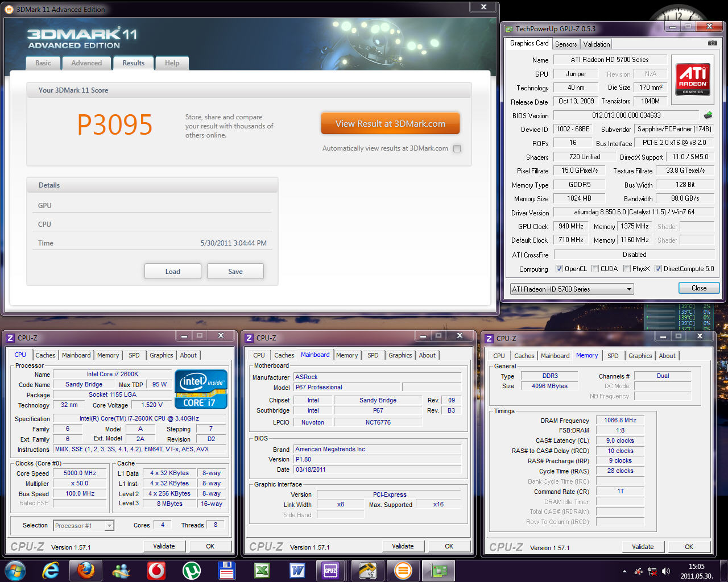Screen dimensions: 728x582
Task: Open the volume speaker tray icon
Action: [665, 571]
